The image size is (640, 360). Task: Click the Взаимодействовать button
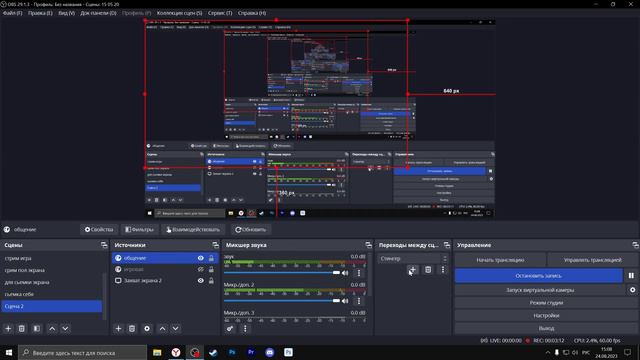193,229
